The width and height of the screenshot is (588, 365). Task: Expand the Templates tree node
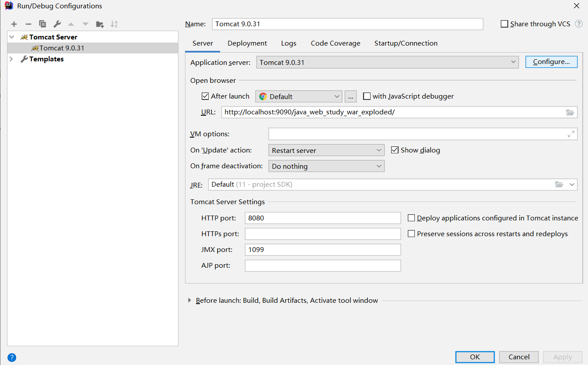tap(11, 59)
